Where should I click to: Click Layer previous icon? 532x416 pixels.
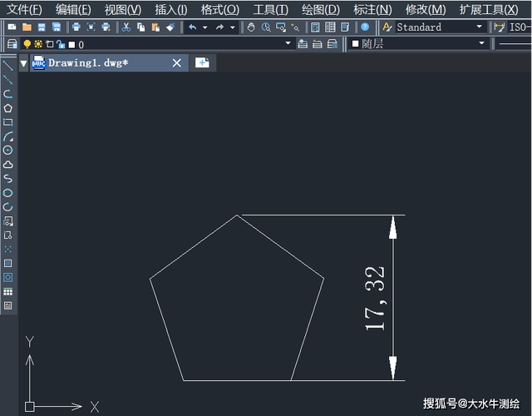[318, 44]
